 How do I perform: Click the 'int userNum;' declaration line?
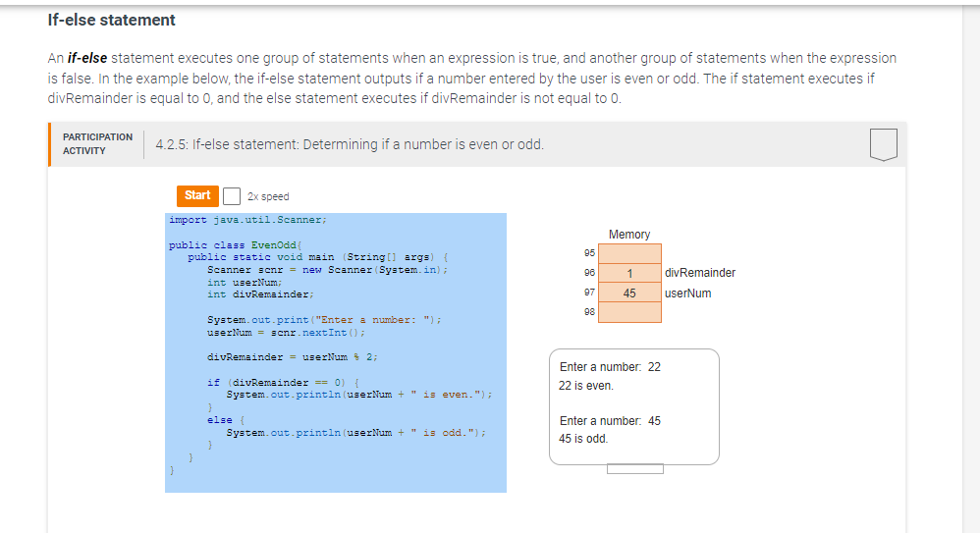[245, 283]
